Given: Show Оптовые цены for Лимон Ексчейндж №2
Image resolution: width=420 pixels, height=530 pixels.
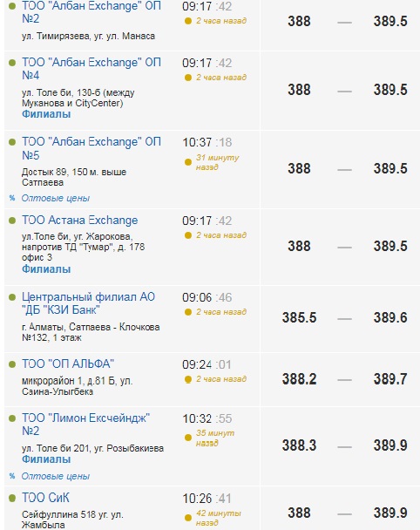Looking at the screenshot, I should pos(56,476).
